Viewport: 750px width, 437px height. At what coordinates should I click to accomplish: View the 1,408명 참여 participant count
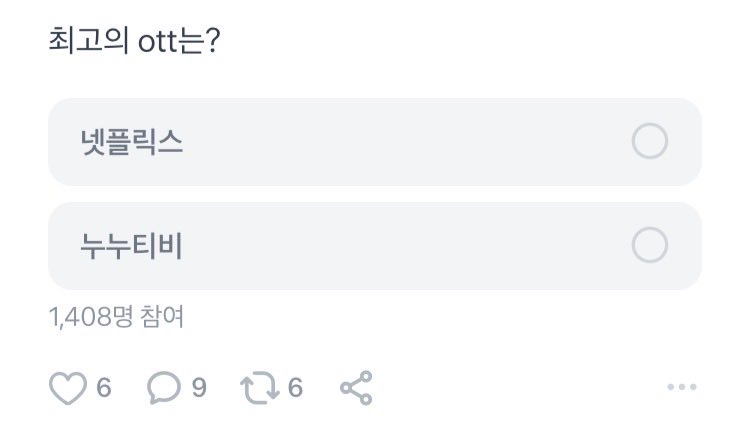coord(116,318)
